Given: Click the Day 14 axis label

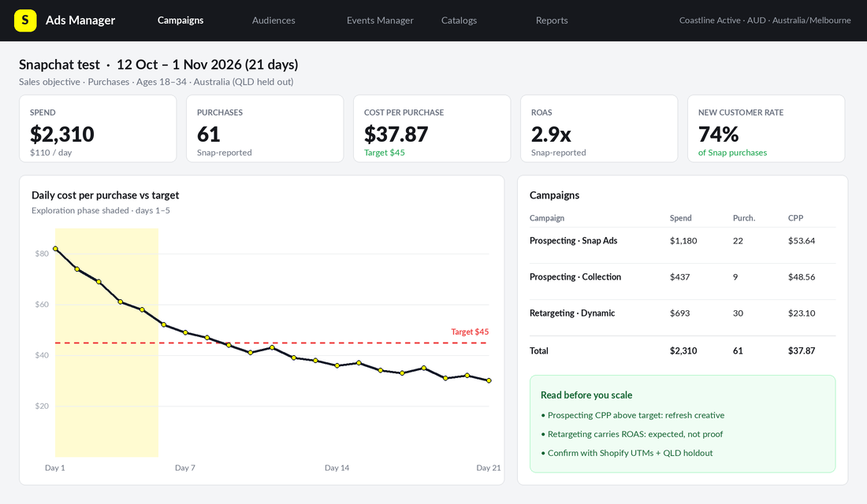Looking at the screenshot, I should [337, 468].
